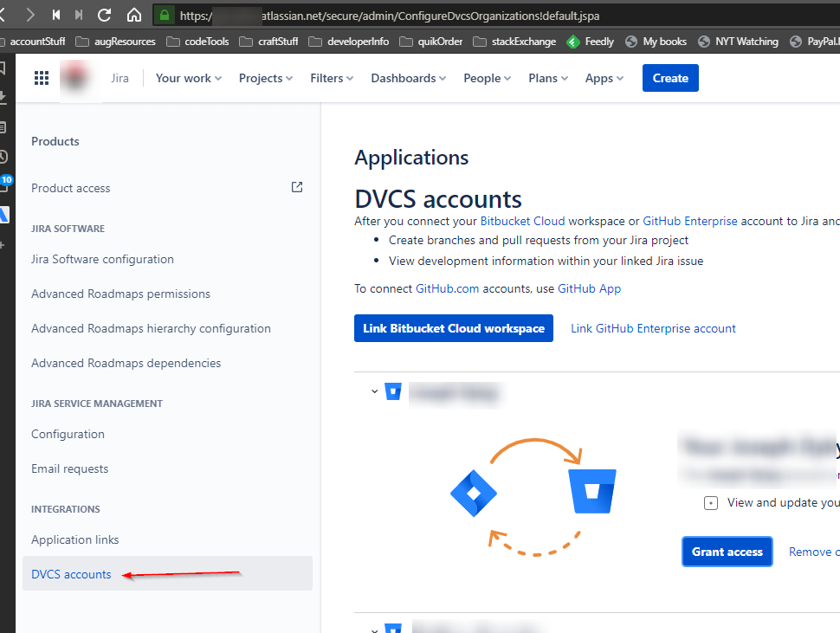This screenshot has width=840, height=633.
Task: Open the Your work dropdown
Action: (189, 78)
